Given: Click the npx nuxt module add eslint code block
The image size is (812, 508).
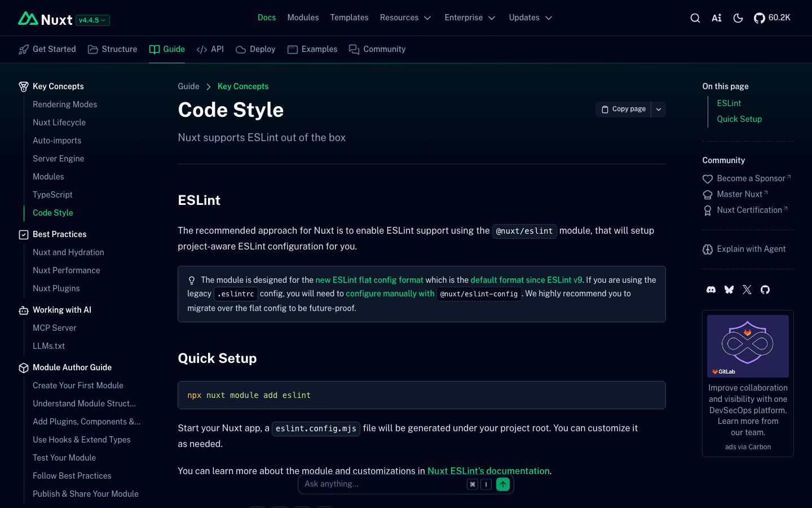Looking at the screenshot, I should 422,395.
